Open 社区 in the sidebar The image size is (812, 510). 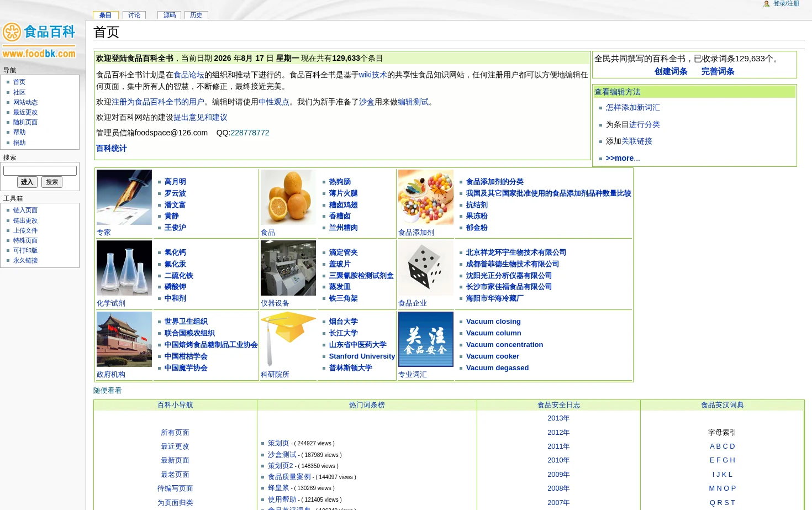click(x=19, y=92)
